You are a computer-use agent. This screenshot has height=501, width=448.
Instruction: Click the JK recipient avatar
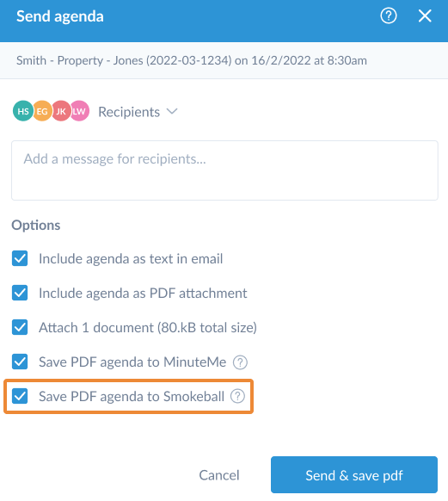click(61, 111)
